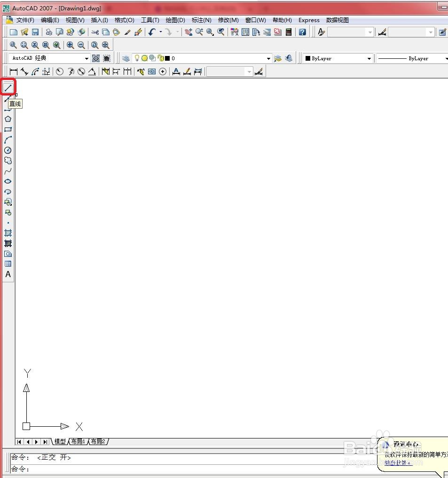Toggle layer 0 on/off lightbulb
The image size is (448, 478).
pyautogui.click(x=137, y=58)
